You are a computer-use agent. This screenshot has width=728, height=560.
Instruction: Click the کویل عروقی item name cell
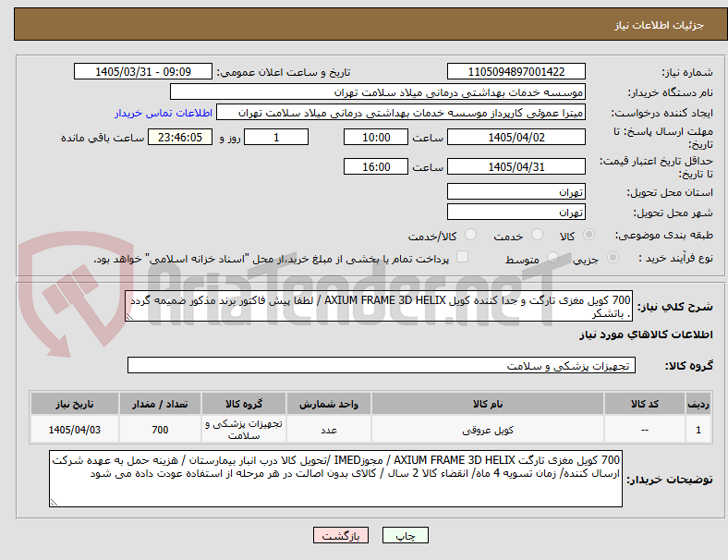point(488,430)
